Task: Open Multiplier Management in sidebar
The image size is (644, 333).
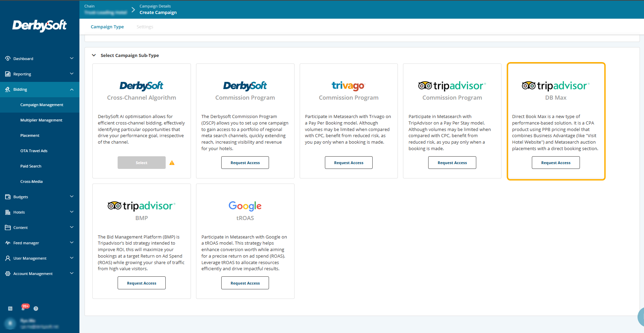Action: [x=40, y=120]
